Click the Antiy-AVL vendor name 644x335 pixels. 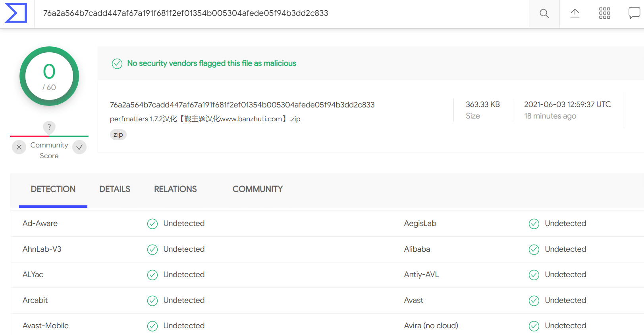coord(422,274)
